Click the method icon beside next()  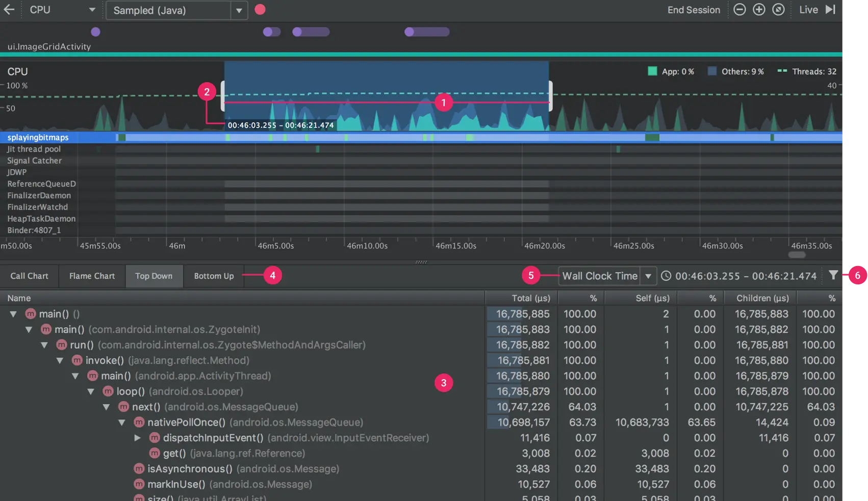[x=123, y=407]
